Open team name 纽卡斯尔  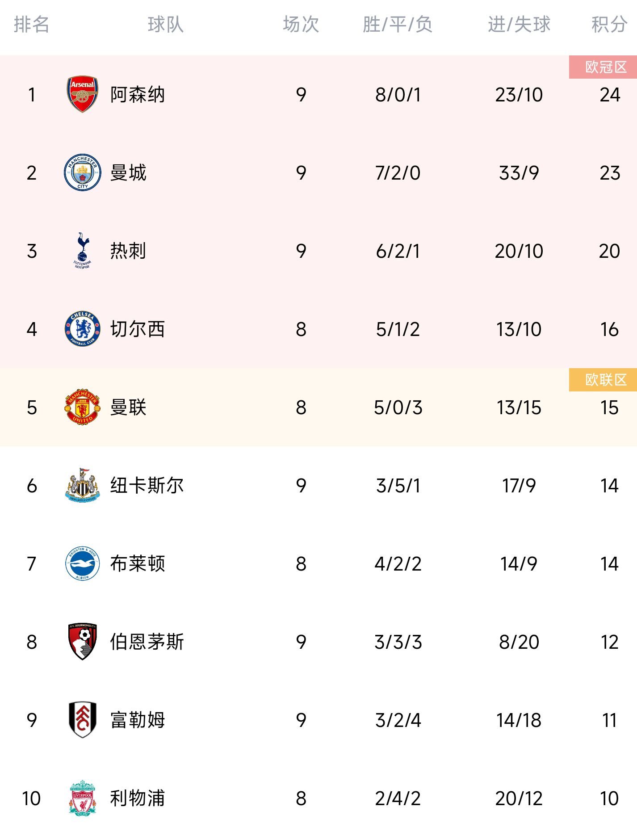(147, 486)
